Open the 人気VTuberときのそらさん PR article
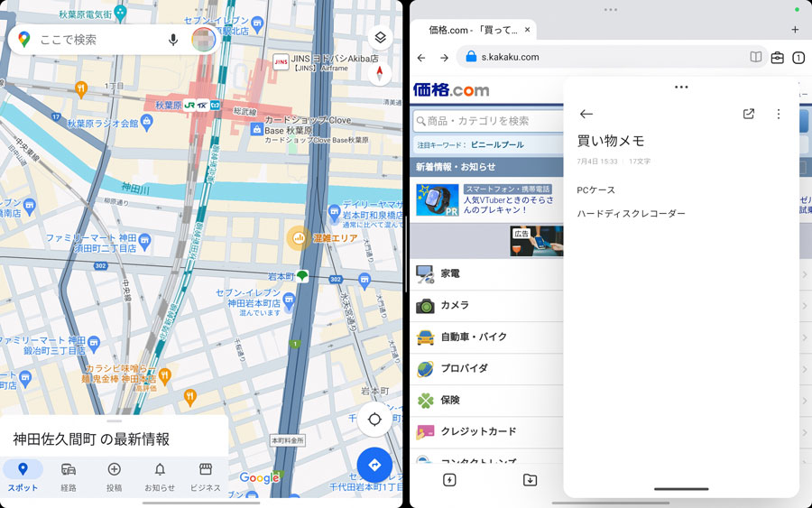Screen dimensions: 812x508 pos(508,205)
